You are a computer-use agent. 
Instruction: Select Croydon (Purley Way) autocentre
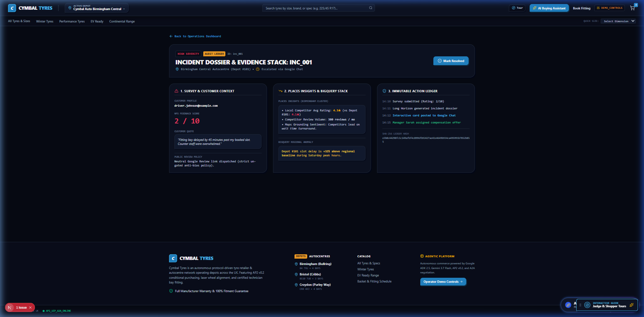tap(315, 285)
